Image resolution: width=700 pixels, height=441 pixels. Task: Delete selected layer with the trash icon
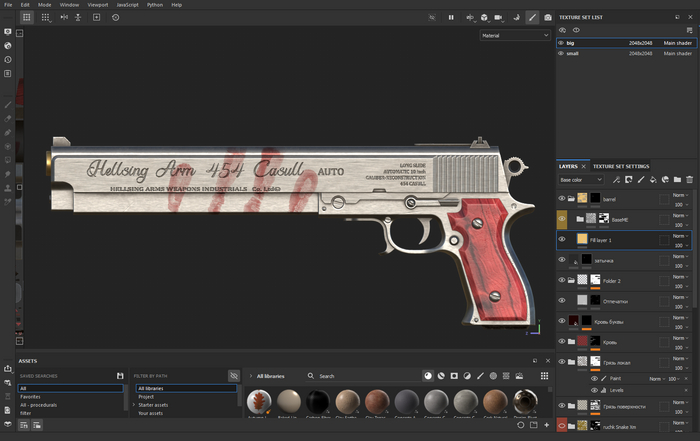click(689, 180)
